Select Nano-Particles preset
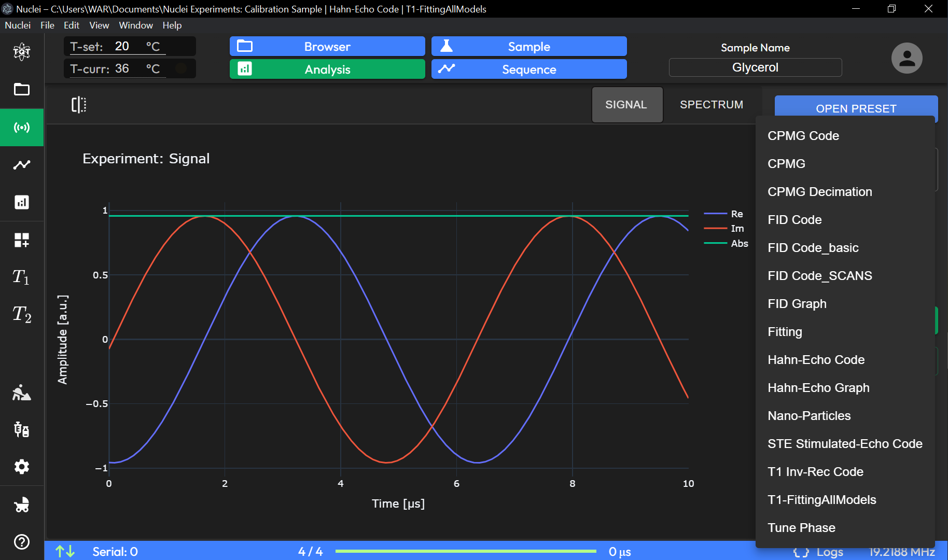 point(845,416)
